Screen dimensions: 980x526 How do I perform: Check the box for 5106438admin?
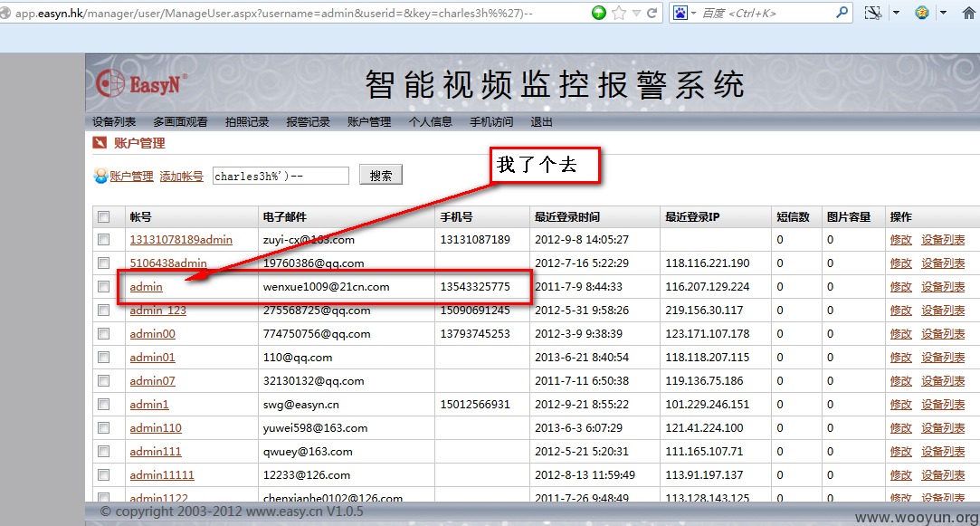104,263
